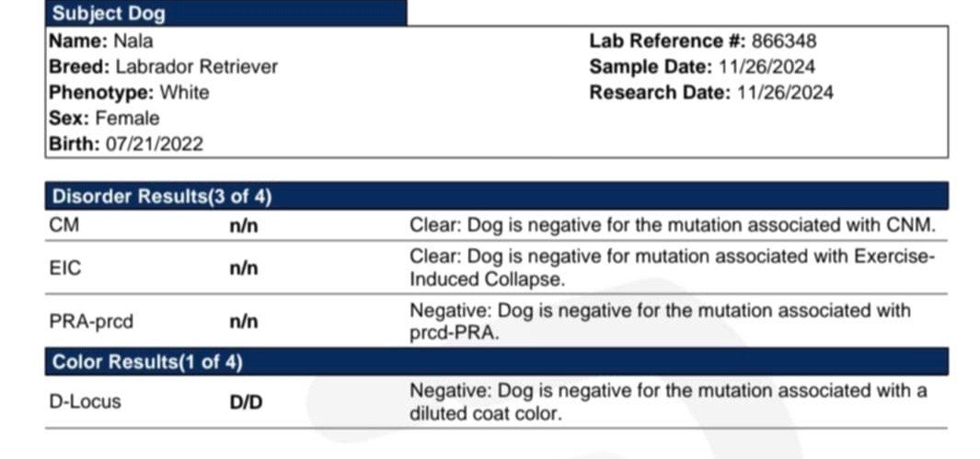Select the D-Locus row label

[x=85, y=402]
